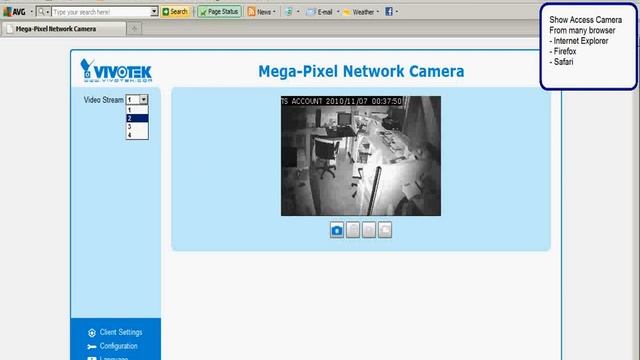Click the page icon on Mega-Pixel Network Camera tab

[9, 29]
